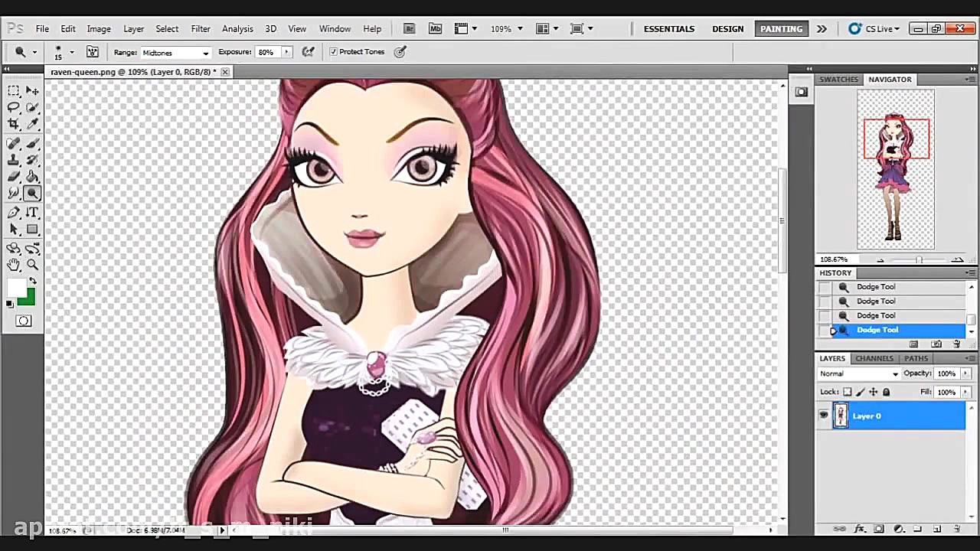Image resolution: width=980 pixels, height=551 pixels.
Task: Select the Quick Selection tool
Action: (32, 108)
